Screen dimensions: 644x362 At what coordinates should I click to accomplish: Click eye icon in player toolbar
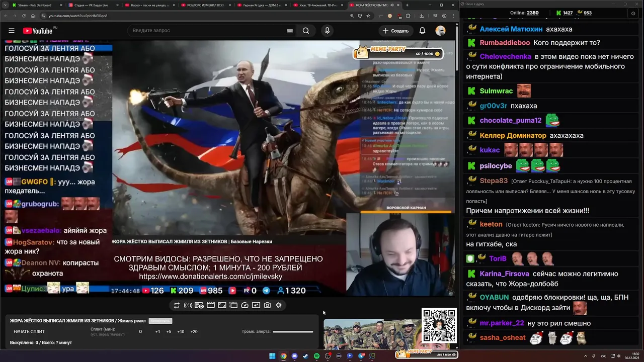click(200, 305)
